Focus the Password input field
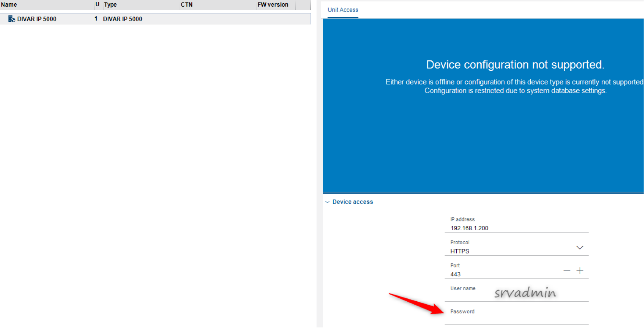The height and width of the screenshot is (330, 644). [x=516, y=316]
